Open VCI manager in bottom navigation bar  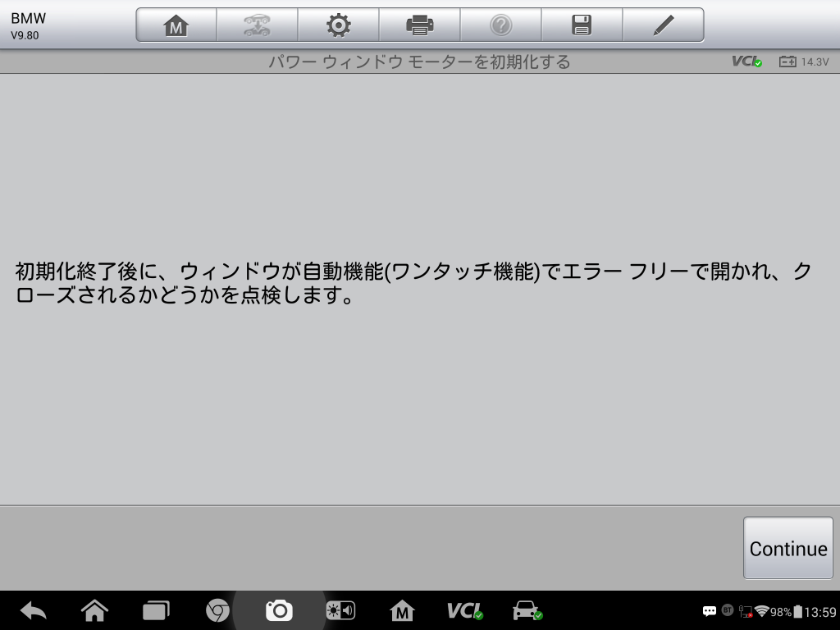[465, 610]
